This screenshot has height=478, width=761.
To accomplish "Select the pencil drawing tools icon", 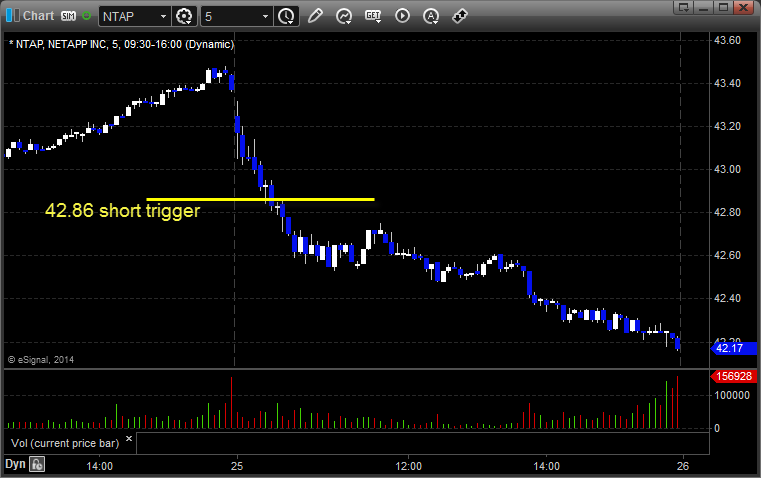I will pos(315,16).
